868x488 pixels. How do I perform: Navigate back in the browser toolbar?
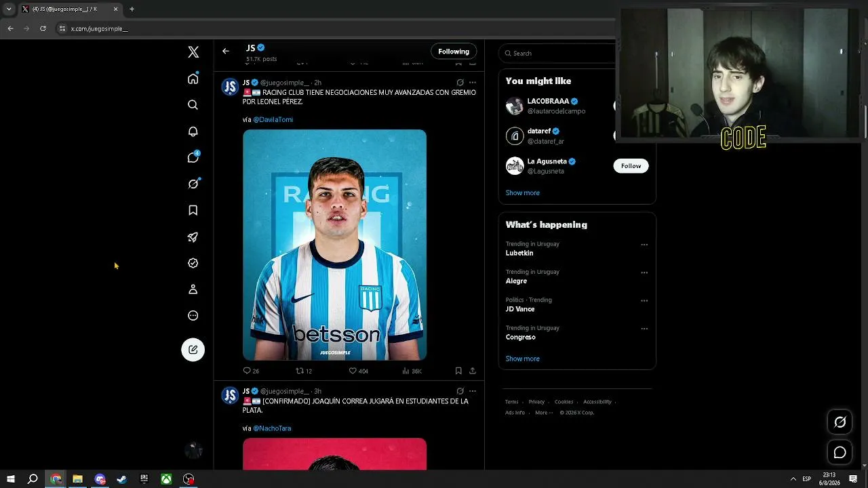point(10,28)
